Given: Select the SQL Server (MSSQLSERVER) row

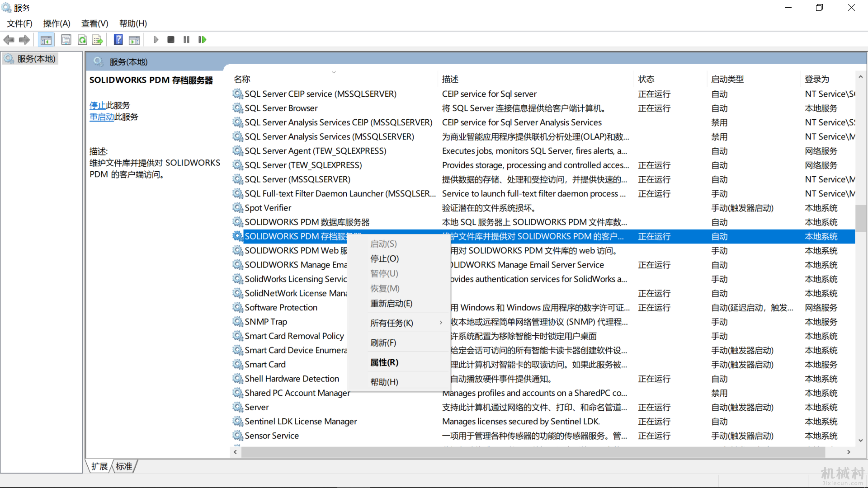Looking at the screenshot, I should pos(543,179).
